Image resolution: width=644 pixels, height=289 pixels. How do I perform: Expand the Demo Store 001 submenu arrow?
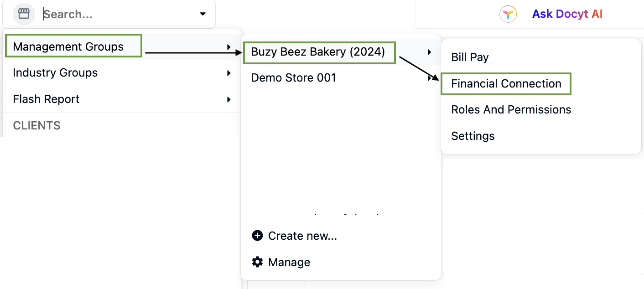pyautogui.click(x=429, y=78)
